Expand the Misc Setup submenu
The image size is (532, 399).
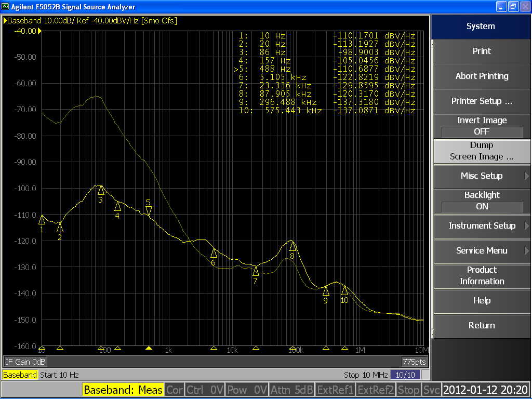click(x=482, y=176)
